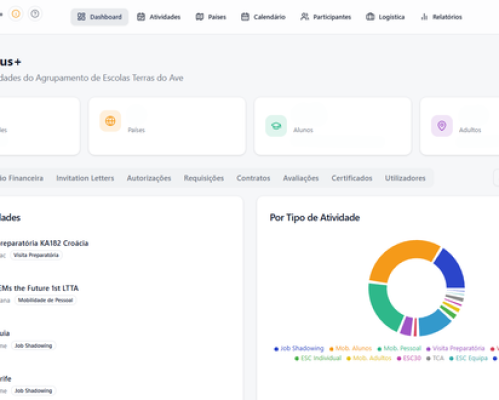Click the orange globe Países icon
Image resolution: width=499 pixels, height=400 pixels.
pos(110,121)
